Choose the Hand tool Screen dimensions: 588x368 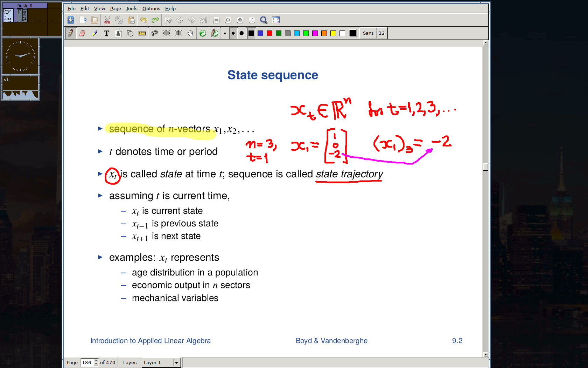click(x=190, y=33)
